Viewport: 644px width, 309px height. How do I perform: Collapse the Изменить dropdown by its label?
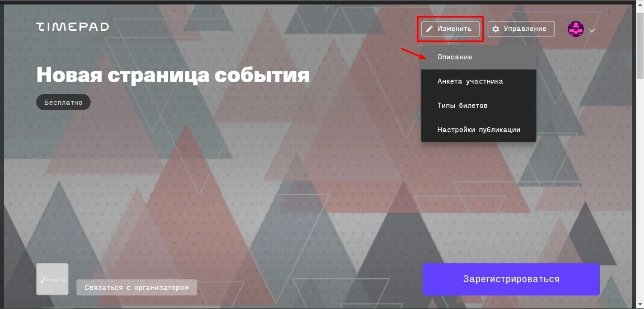(454, 29)
